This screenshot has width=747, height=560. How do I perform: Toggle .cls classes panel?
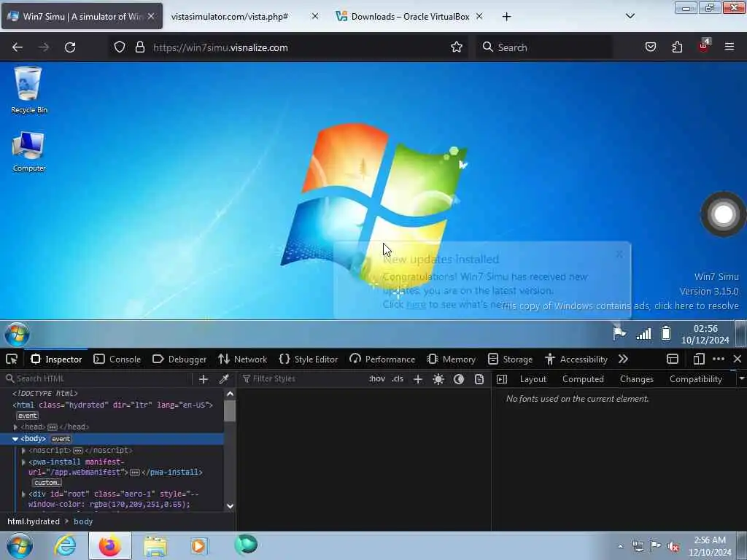pyautogui.click(x=398, y=379)
